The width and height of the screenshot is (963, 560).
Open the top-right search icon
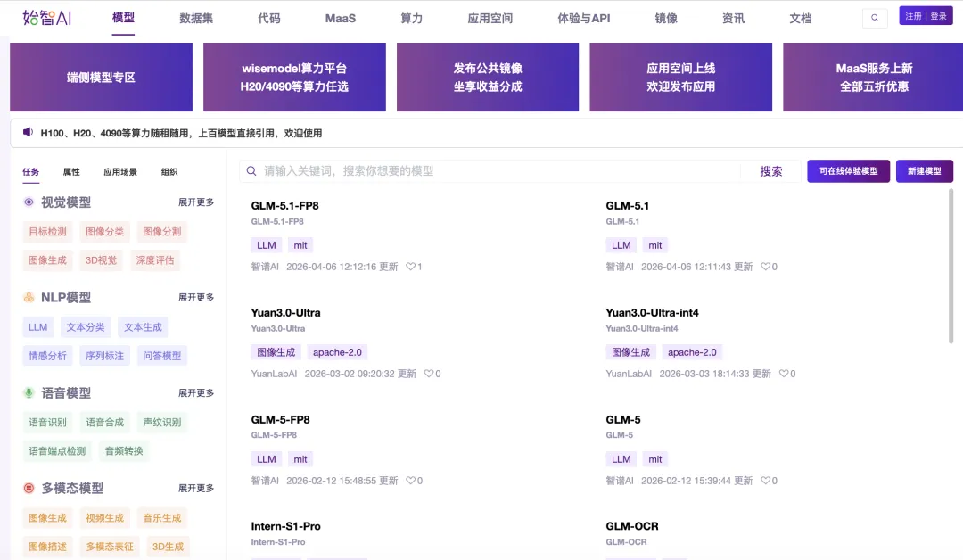pos(875,18)
